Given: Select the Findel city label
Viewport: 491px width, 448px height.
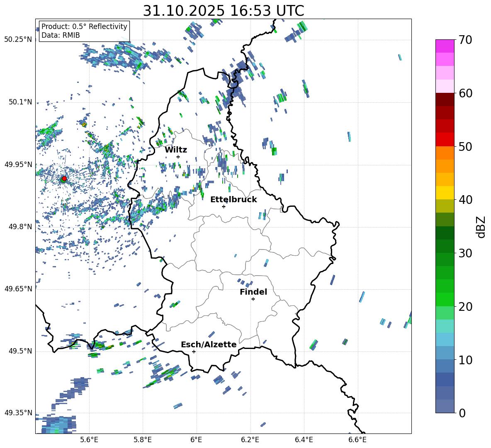Looking at the screenshot, I should (253, 292).
